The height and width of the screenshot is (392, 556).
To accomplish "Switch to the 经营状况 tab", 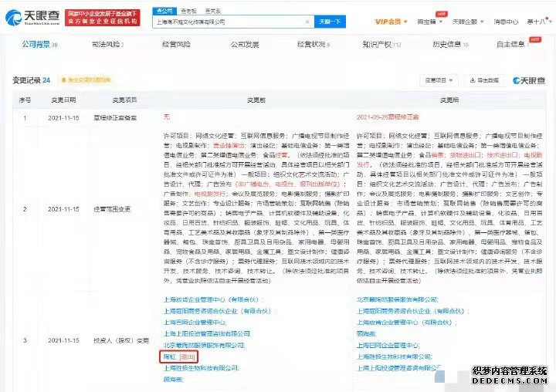I will point(314,44).
